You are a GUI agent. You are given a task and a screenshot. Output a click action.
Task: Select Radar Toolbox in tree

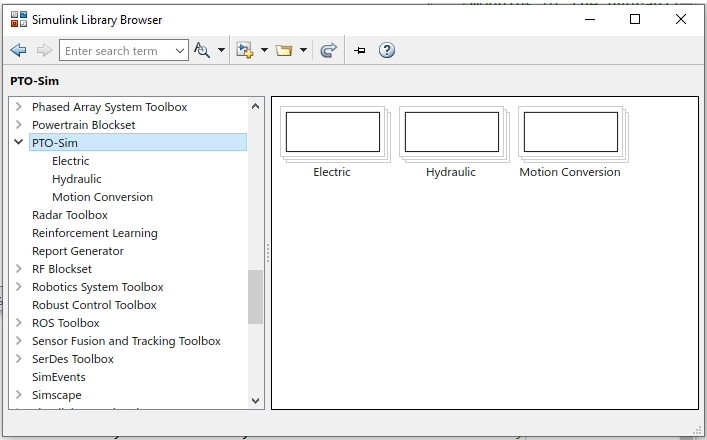[70, 215]
